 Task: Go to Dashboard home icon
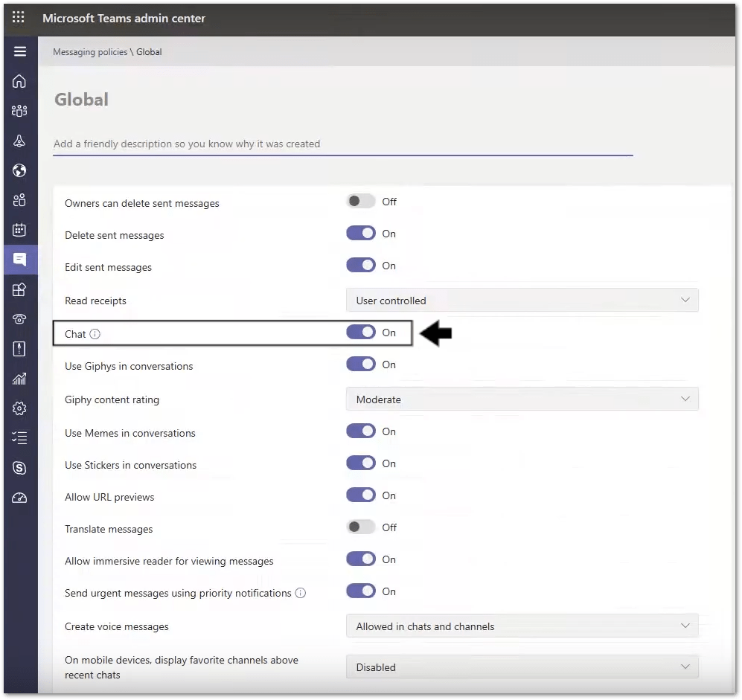click(19, 81)
